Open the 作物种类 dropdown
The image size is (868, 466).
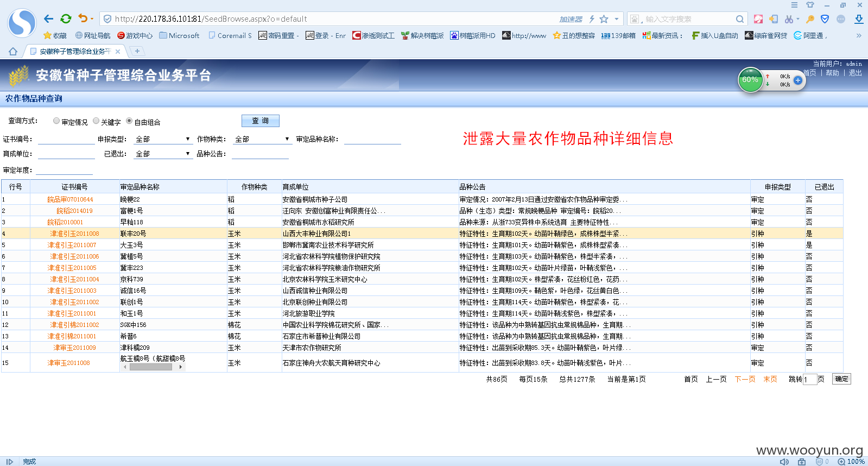(x=263, y=139)
